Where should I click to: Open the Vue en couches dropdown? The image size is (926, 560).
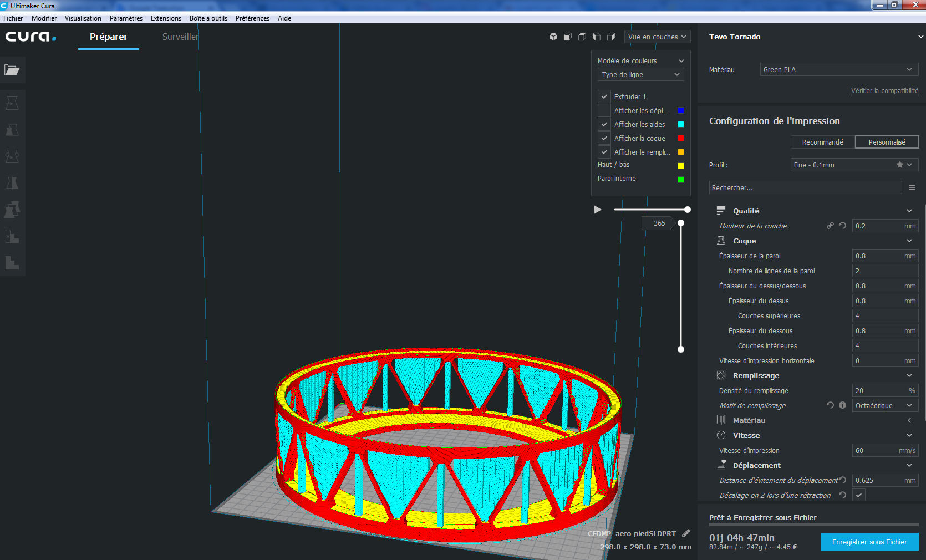point(657,37)
